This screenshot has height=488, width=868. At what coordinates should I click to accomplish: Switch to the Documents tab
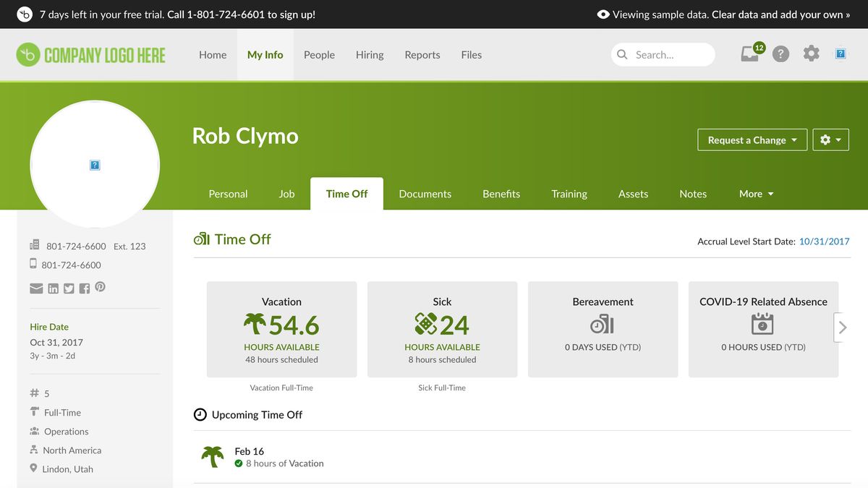tap(425, 194)
